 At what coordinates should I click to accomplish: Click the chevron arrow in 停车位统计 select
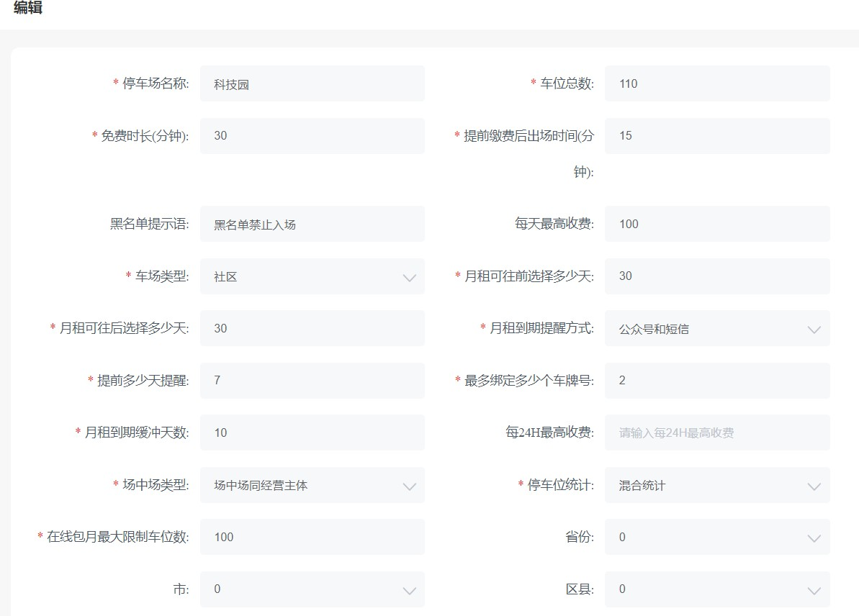tap(814, 486)
